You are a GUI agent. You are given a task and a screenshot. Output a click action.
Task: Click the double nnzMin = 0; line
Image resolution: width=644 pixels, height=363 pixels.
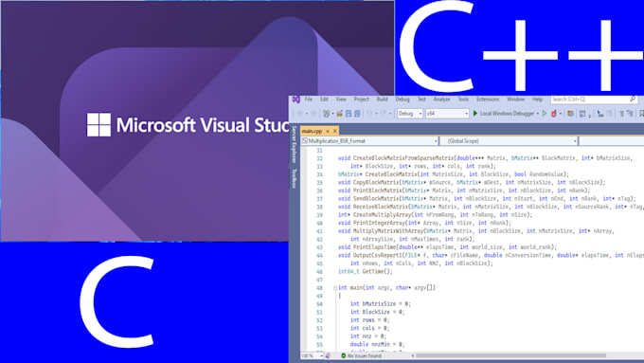point(377,344)
